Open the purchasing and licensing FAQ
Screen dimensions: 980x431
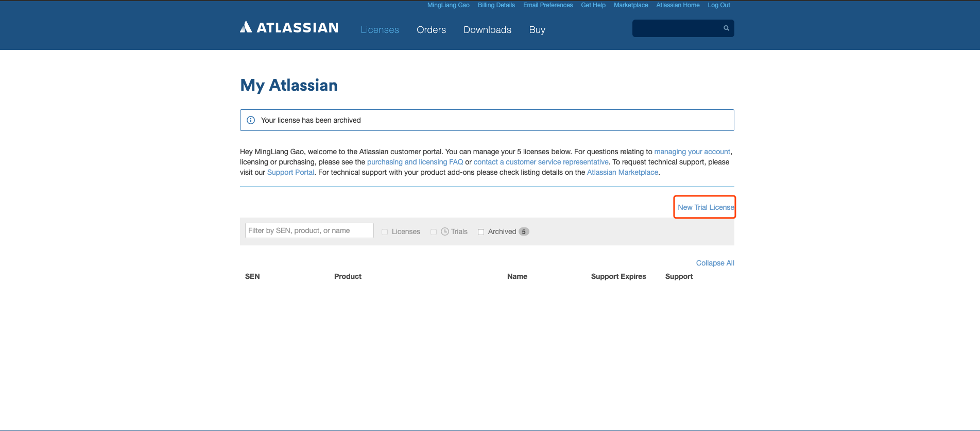coord(415,162)
